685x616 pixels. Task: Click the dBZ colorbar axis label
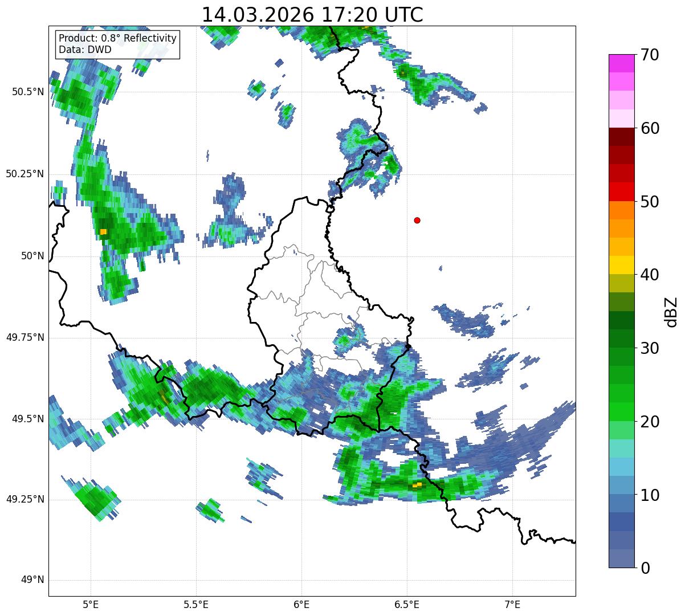[x=671, y=311]
